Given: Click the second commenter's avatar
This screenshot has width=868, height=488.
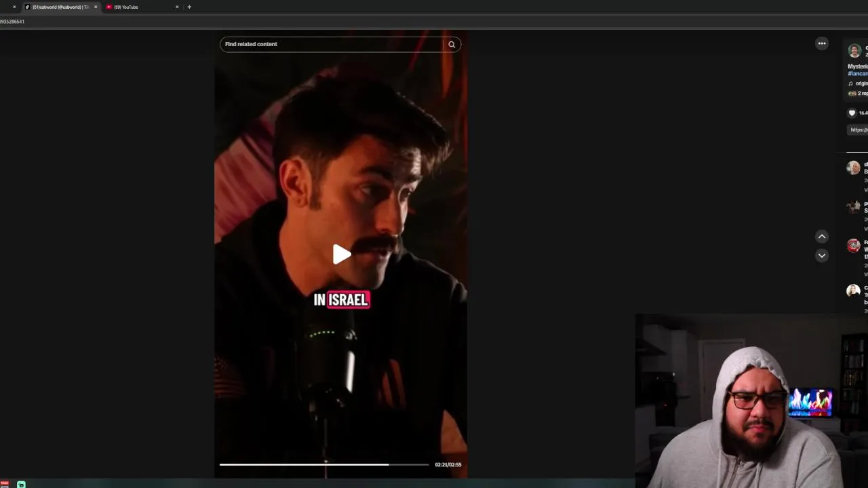Looking at the screenshot, I should pos(853,207).
